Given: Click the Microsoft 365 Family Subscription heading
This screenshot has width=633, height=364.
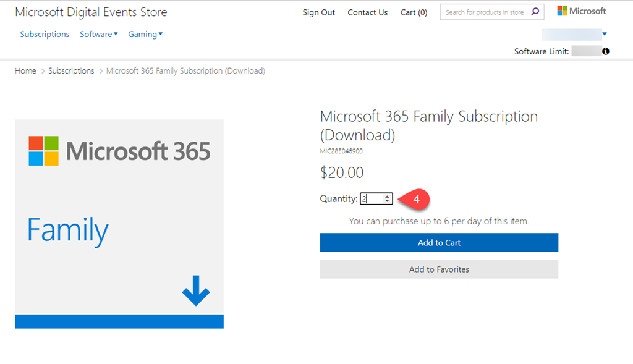Looking at the screenshot, I should click(x=429, y=125).
